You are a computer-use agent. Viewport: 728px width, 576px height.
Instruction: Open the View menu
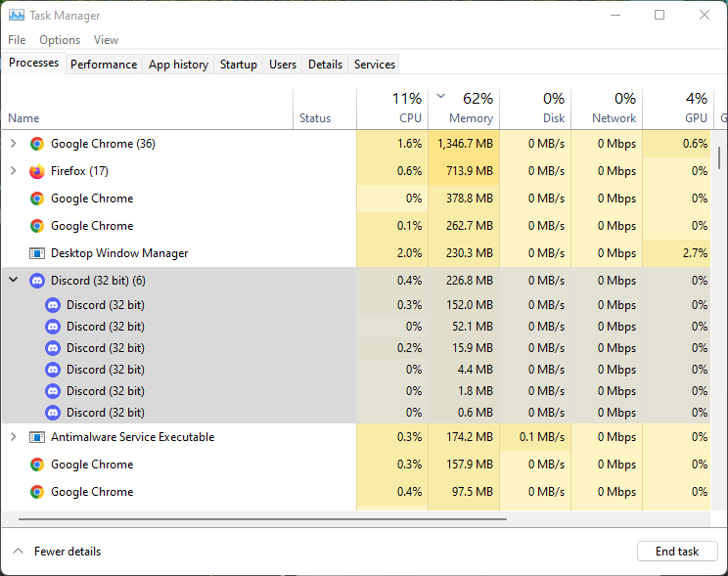pyautogui.click(x=106, y=40)
